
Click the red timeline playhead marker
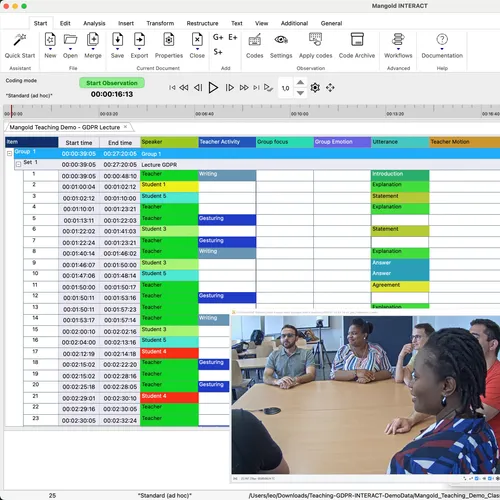(x=11, y=111)
